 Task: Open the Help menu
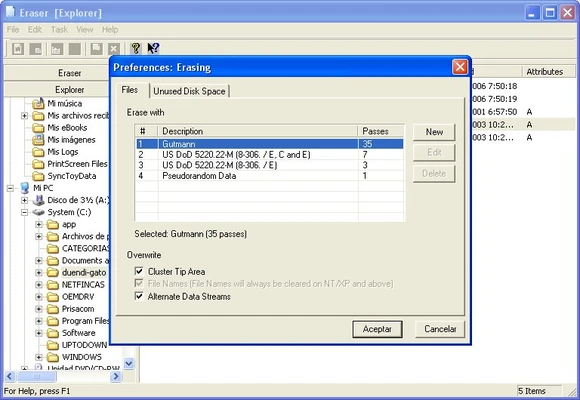(x=110, y=30)
